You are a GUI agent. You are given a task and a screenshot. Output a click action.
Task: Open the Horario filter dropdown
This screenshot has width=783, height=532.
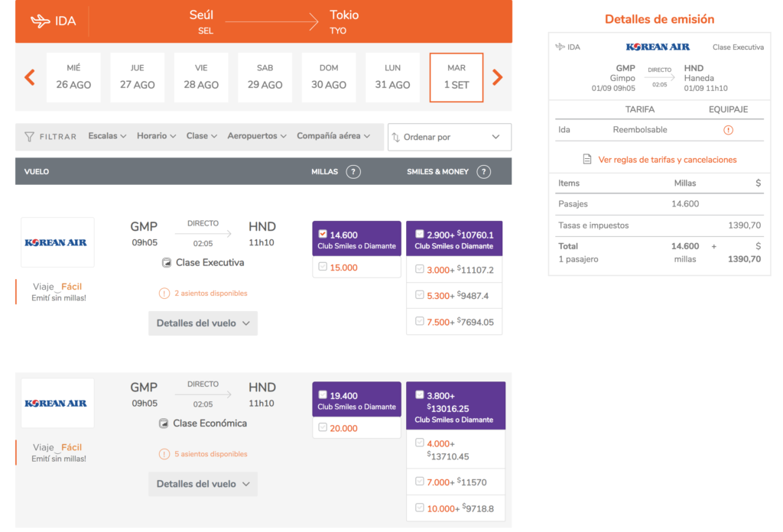(156, 136)
